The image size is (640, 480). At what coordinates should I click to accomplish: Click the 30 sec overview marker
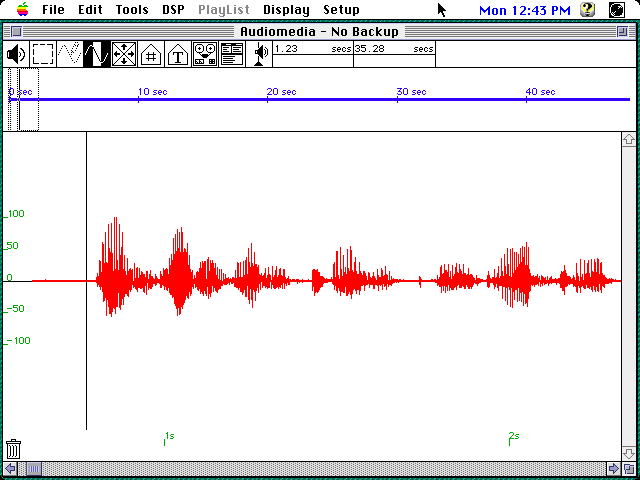click(x=411, y=92)
